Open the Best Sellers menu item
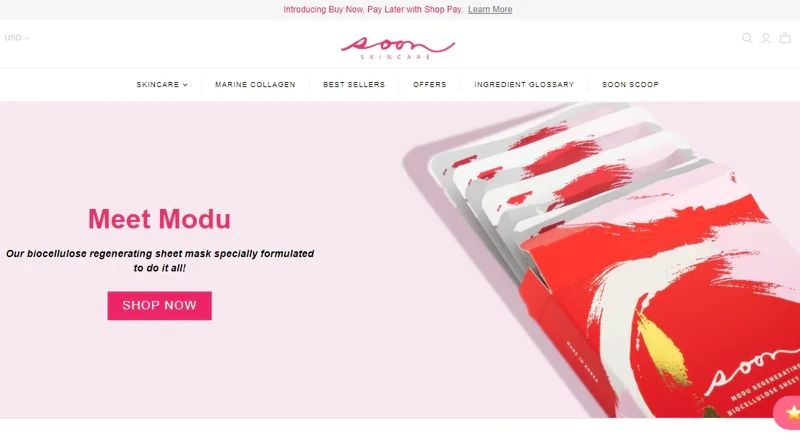Image resolution: width=800 pixels, height=441 pixels. 354,85
